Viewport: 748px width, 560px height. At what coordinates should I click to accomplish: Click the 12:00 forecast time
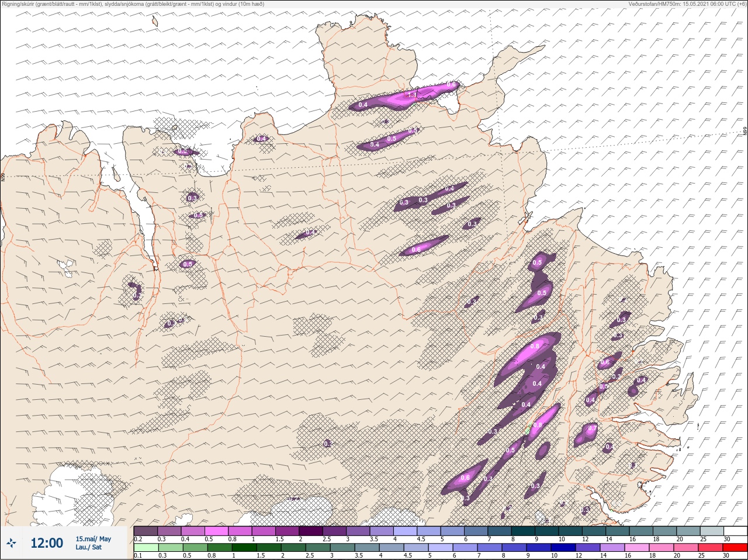47,543
